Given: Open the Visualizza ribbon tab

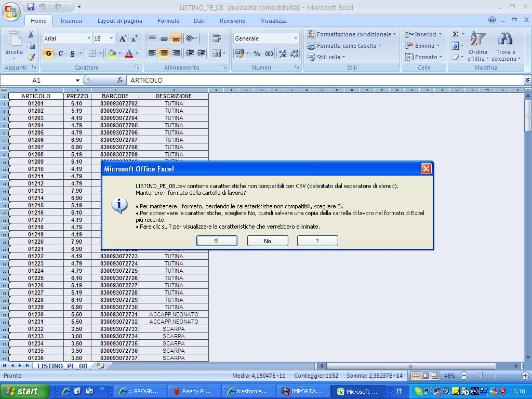Looking at the screenshot, I should 274,21.
